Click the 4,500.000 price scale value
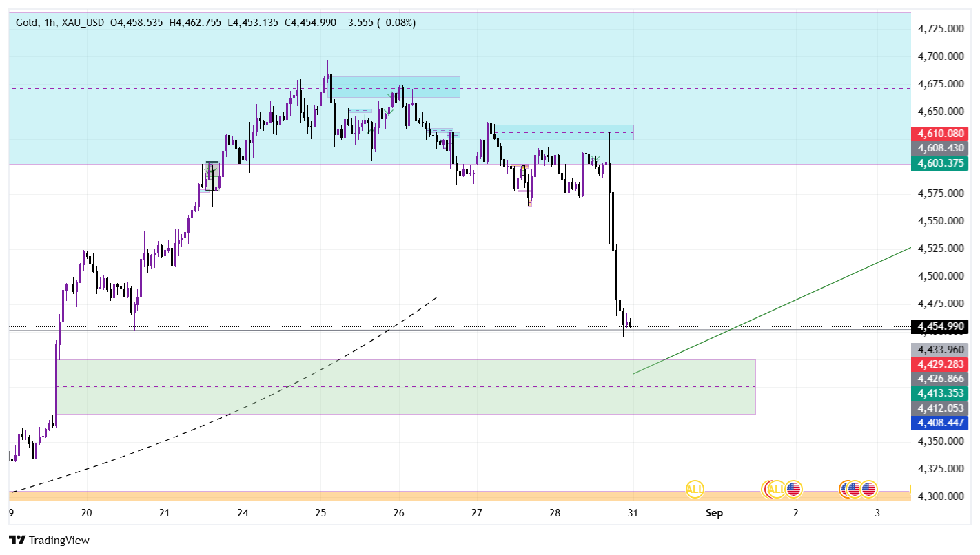 (x=941, y=276)
